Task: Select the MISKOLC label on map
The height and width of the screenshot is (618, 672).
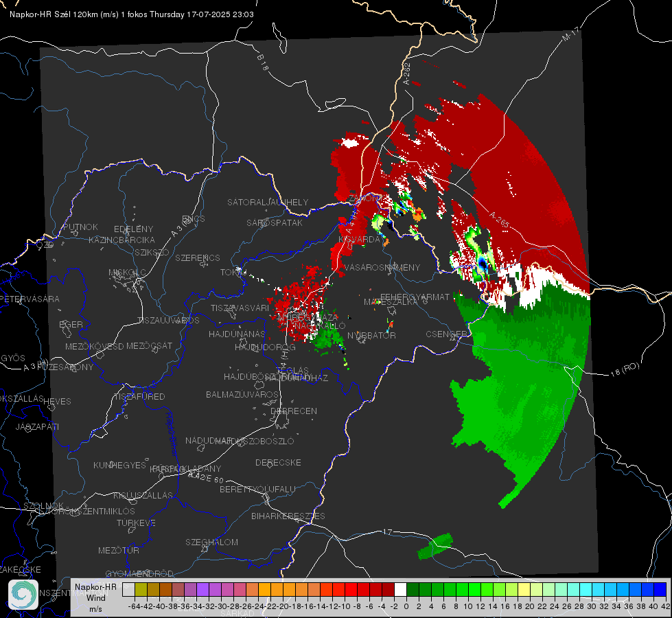Action: (127, 273)
